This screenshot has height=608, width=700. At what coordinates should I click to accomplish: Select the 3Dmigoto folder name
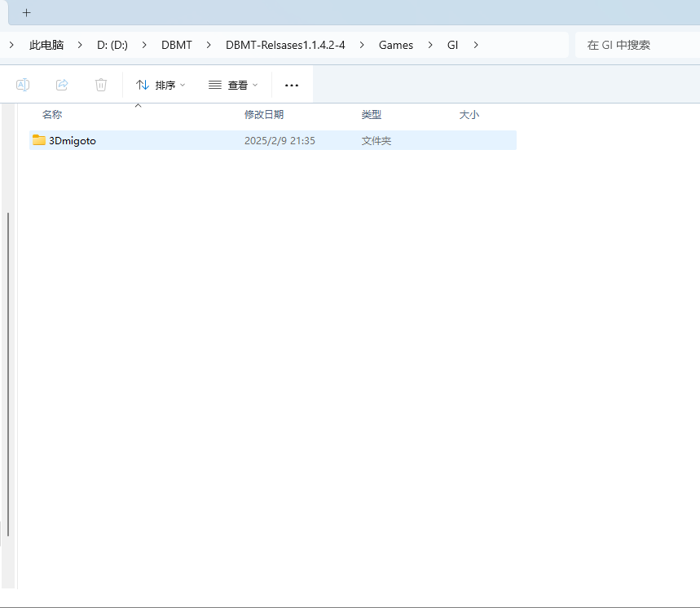point(73,141)
